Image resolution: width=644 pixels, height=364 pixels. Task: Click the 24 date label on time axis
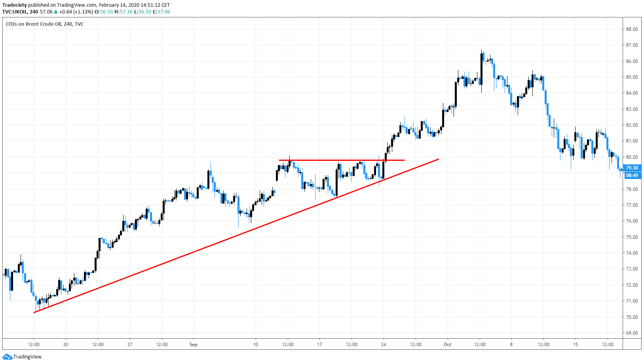[x=383, y=345]
